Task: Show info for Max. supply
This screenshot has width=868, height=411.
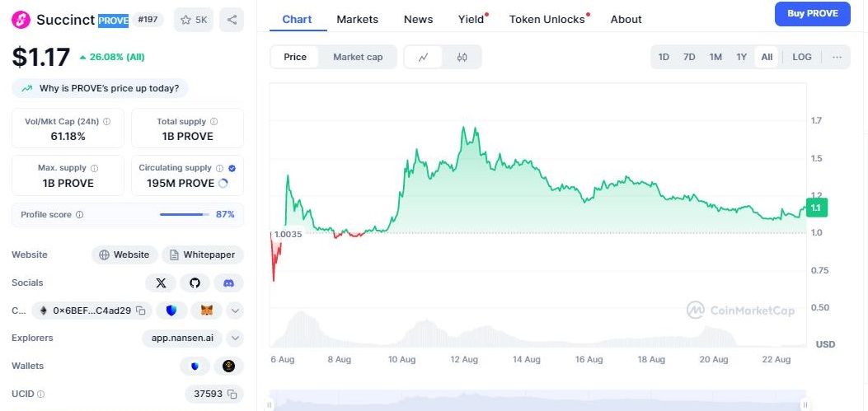Action: 94,168
